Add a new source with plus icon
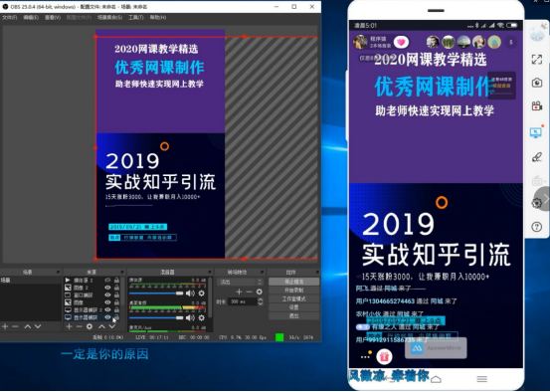550x392 pixels. (x=69, y=326)
